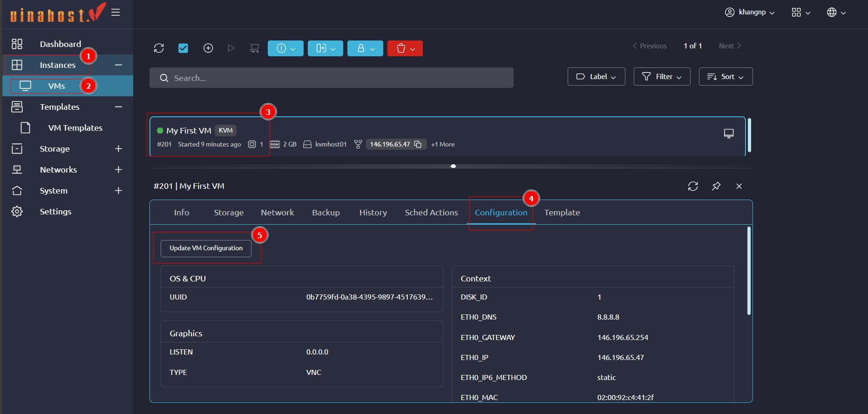868x414 pixels.
Task: Click the create new VM plus icon
Action: (x=208, y=48)
